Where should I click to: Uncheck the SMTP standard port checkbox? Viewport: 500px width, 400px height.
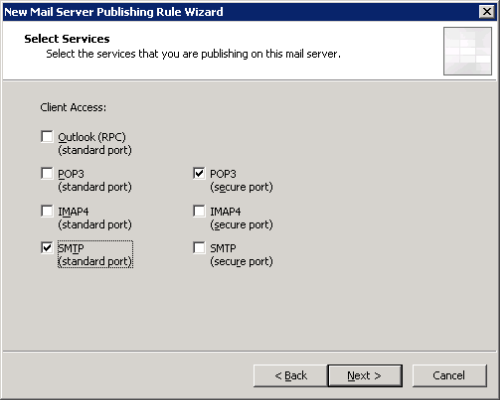click(x=47, y=248)
